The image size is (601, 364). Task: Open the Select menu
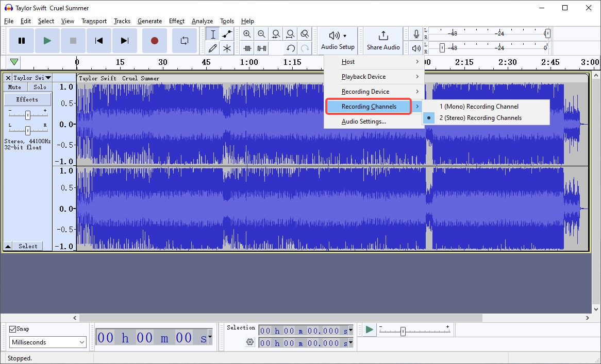pyautogui.click(x=46, y=21)
